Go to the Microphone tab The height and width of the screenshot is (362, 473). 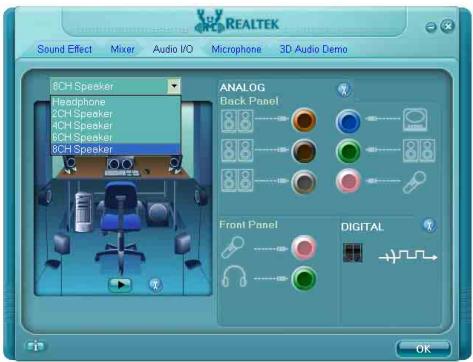236,49
